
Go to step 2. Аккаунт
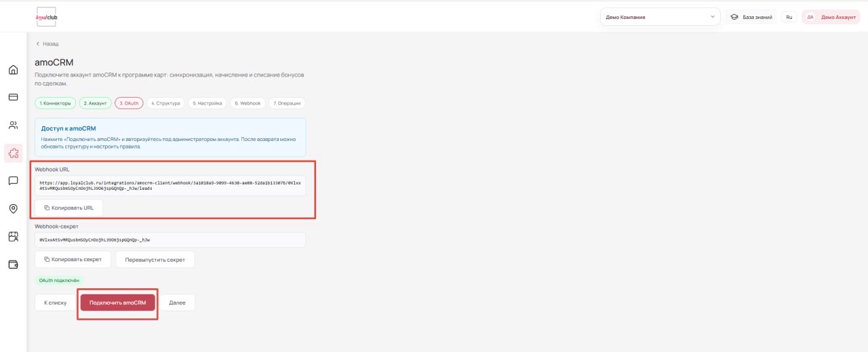[95, 103]
